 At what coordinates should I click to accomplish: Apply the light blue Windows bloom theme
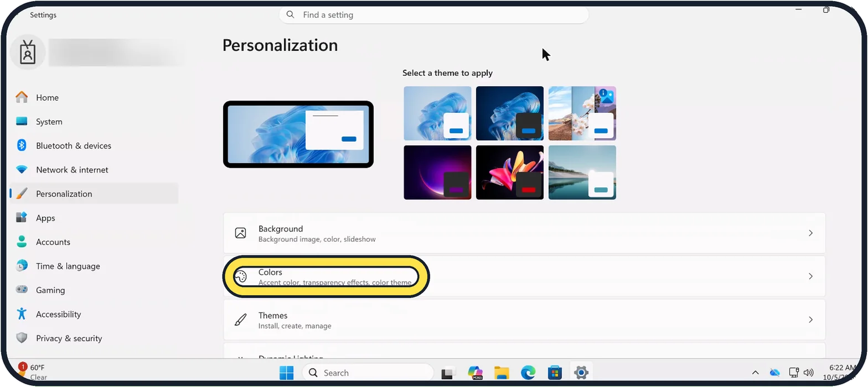(437, 113)
